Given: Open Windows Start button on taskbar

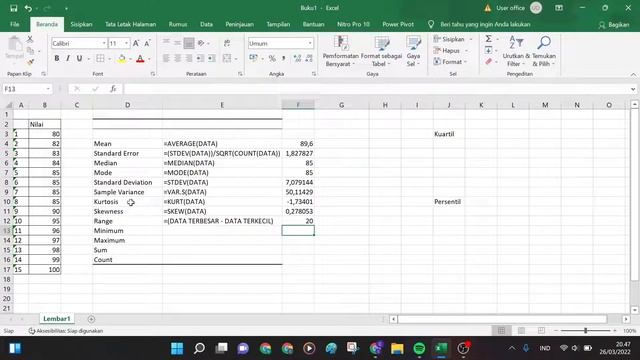Looking at the screenshot, I should [x=177, y=348].
